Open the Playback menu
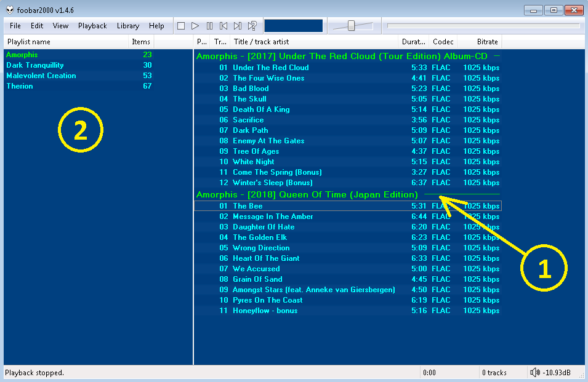 [92, 26]
